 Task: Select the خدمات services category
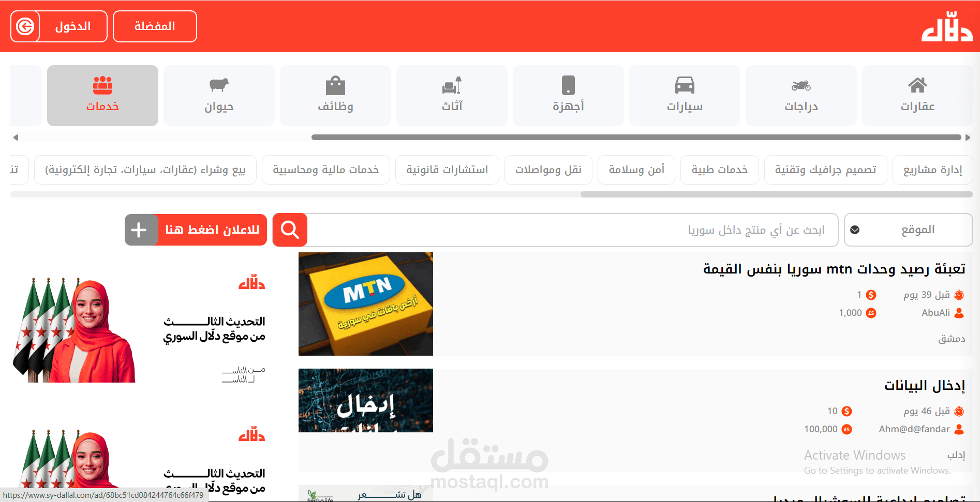tap(102, 96)
